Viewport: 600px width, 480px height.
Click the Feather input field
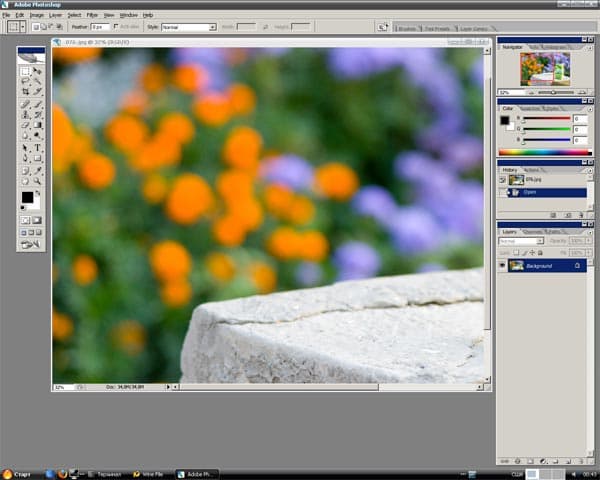[x=100, y=27]
